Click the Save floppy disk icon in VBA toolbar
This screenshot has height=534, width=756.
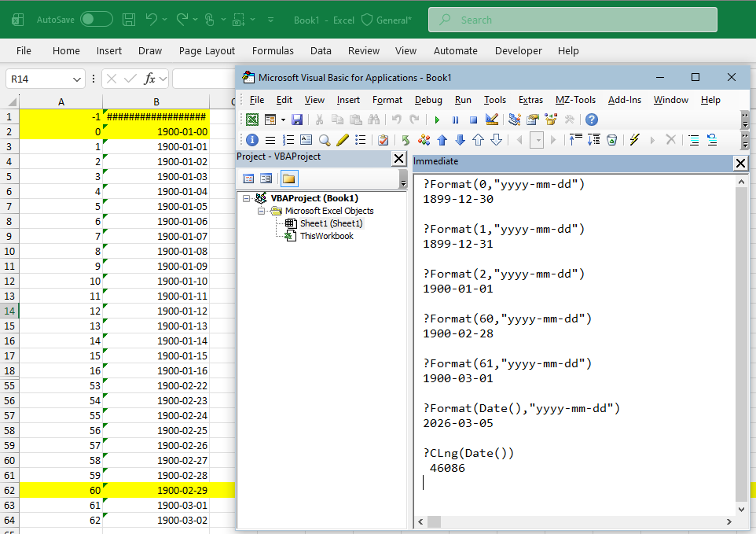coord(297,120)
